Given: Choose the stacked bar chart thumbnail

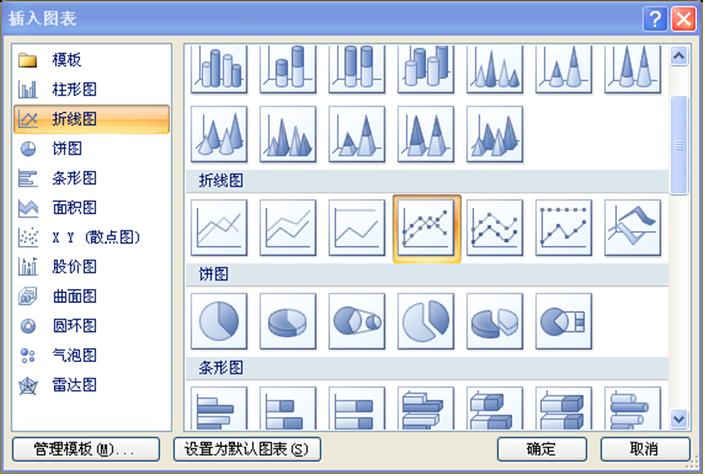Looking at the screenshot, I should coord(288,408).
